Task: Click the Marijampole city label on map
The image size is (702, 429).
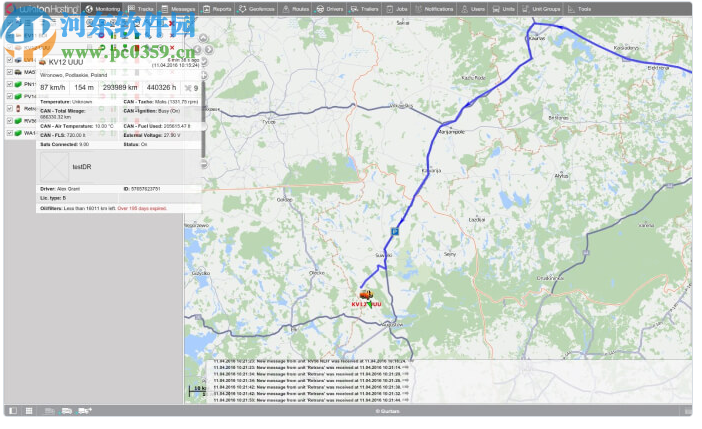Action: pyautogui.click(x=452, y=132)
